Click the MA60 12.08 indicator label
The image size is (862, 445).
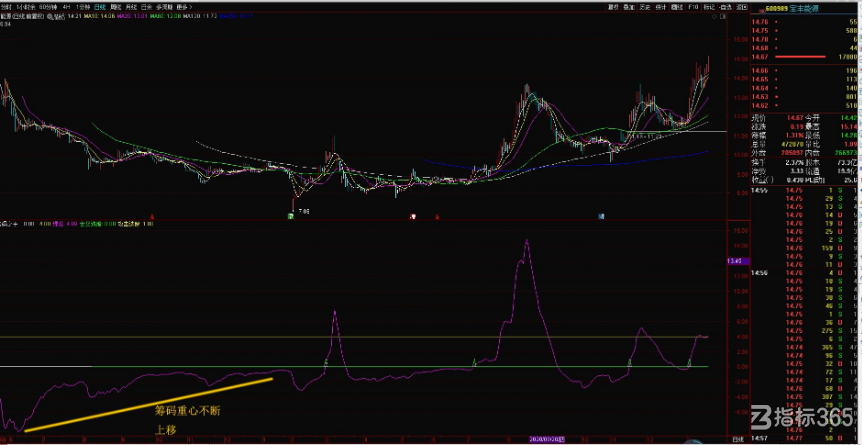click(165, 17)
